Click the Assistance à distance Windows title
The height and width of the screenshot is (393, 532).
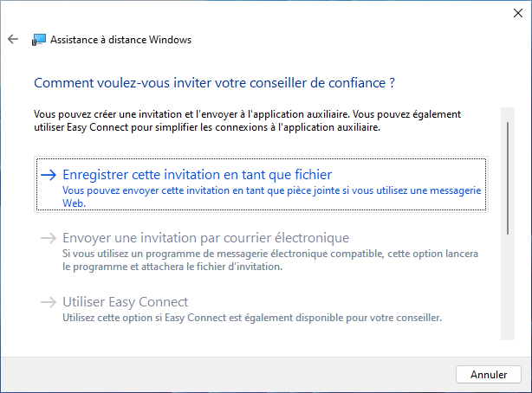click(x=120, y=40)
